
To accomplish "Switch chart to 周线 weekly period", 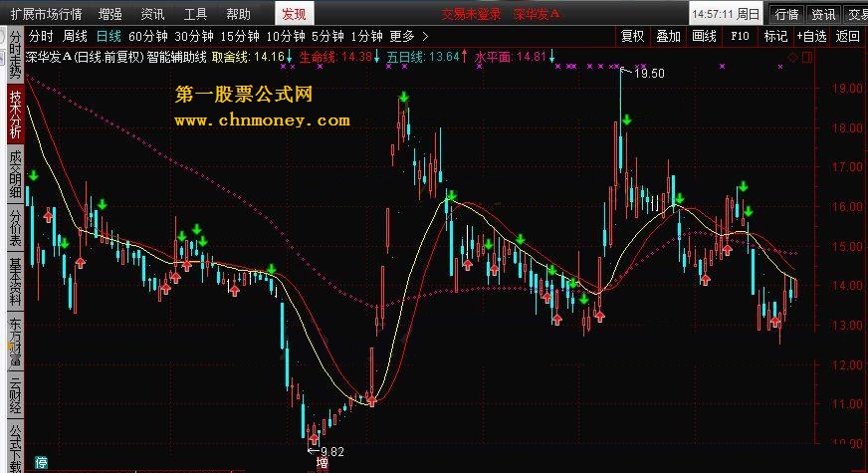I will (x=75, y=37).
